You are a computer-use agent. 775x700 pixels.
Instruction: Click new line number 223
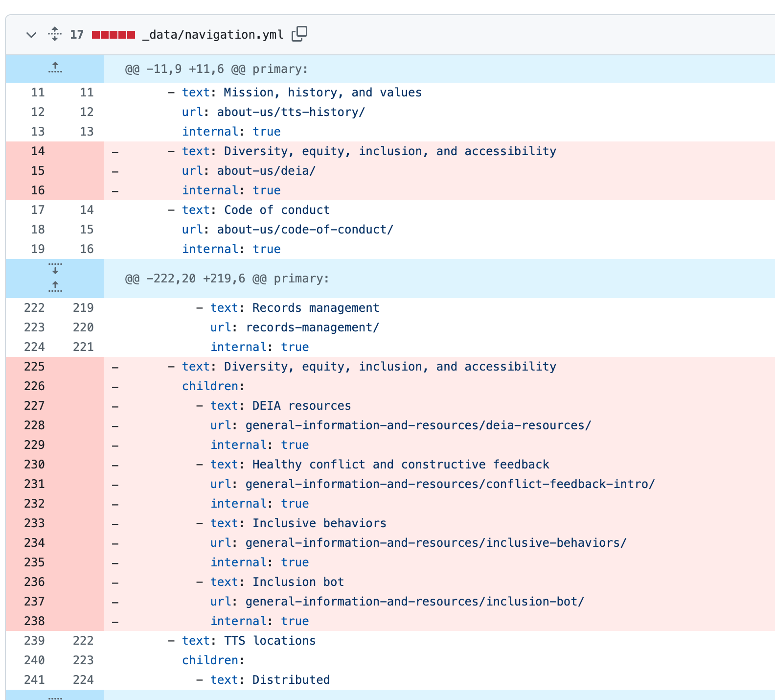pyautogui.click(x=83, y=660)
